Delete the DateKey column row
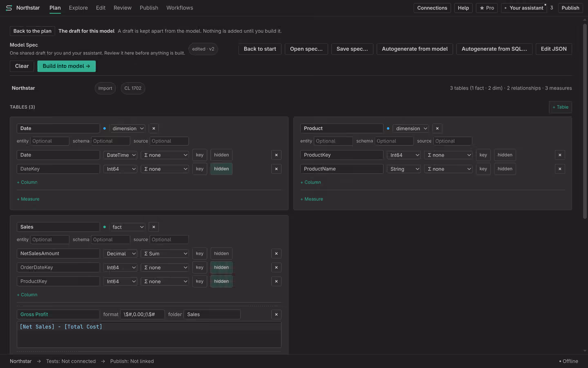 tap(276, 169)
